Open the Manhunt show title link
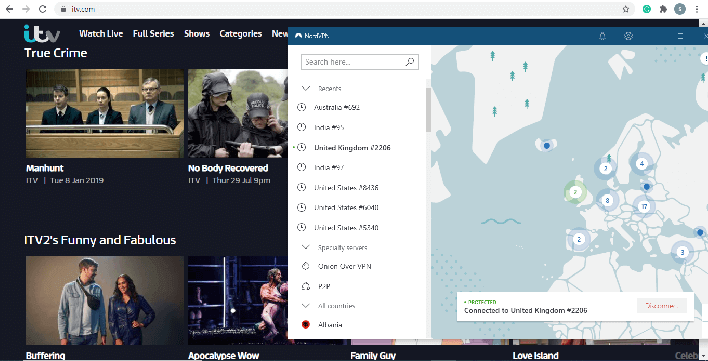The height and width of the screenshot is (361, 708). (45, 168)
